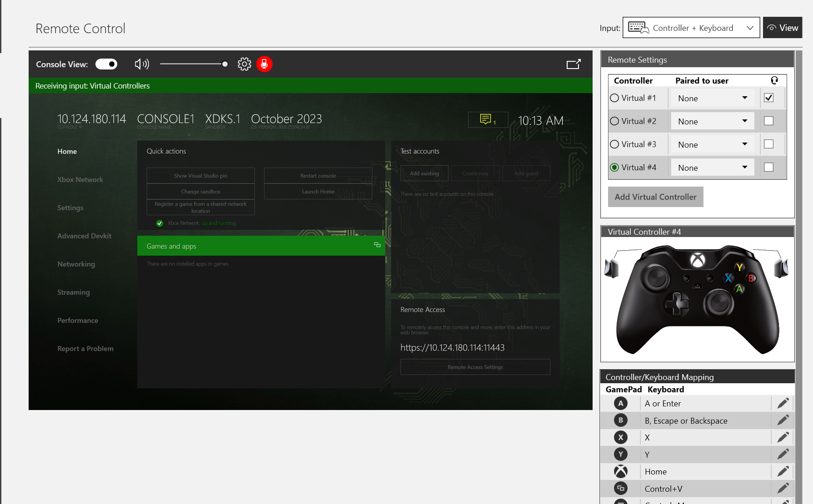Image resolution: width=813 pixels, height=504 pixels.
Task: Click the X gamepad icon in mapping list
Action: point(621,437)
